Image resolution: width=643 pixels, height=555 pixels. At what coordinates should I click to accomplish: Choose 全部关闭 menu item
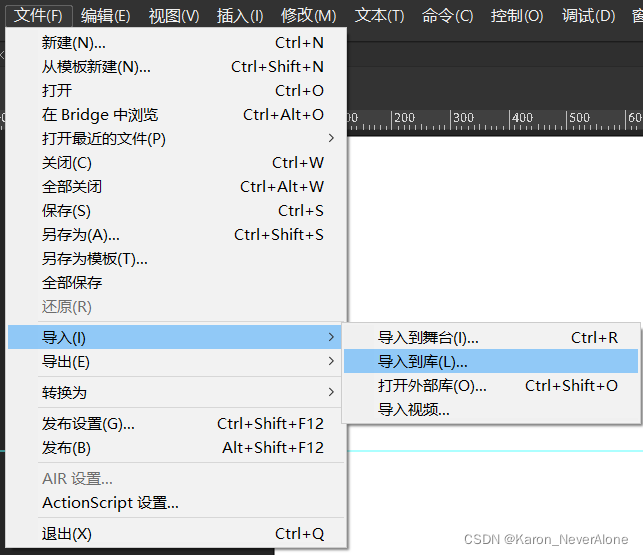tap(177, 187)
